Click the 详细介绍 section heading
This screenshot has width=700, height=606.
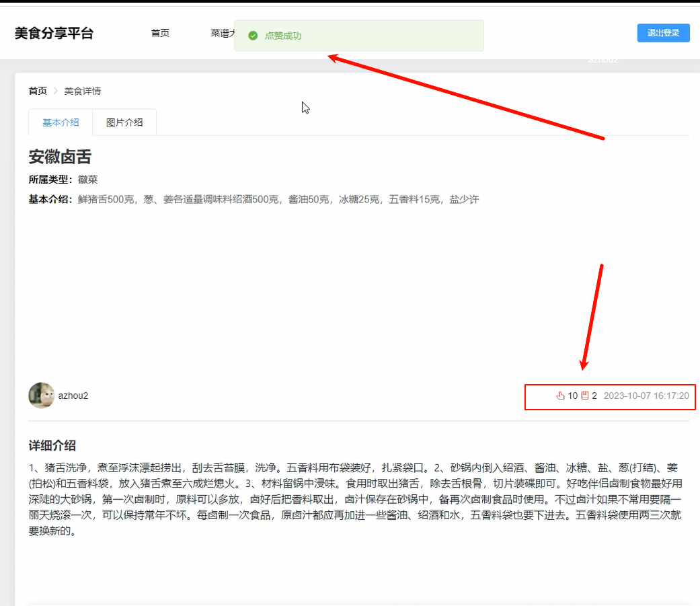(52, 445)
